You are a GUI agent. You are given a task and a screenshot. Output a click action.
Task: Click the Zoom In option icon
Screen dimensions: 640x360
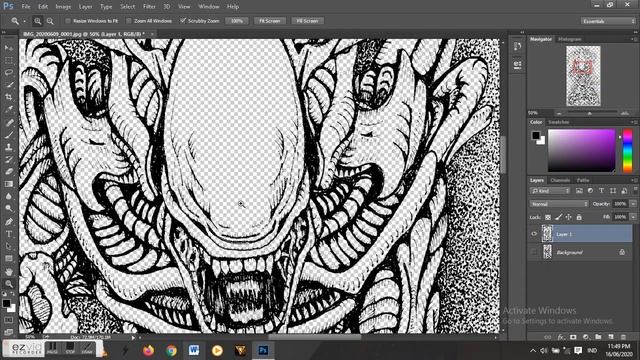[38, 21]
